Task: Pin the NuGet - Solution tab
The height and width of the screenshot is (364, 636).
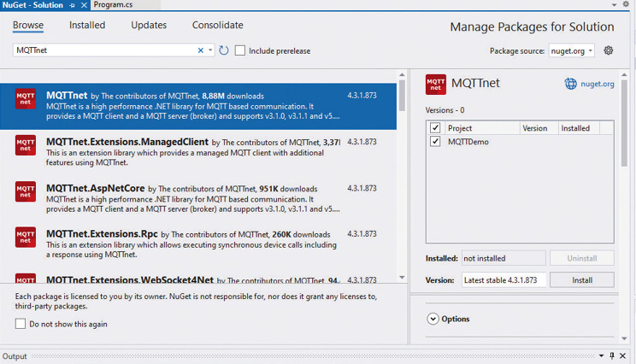Action: (x=72, y=5)
